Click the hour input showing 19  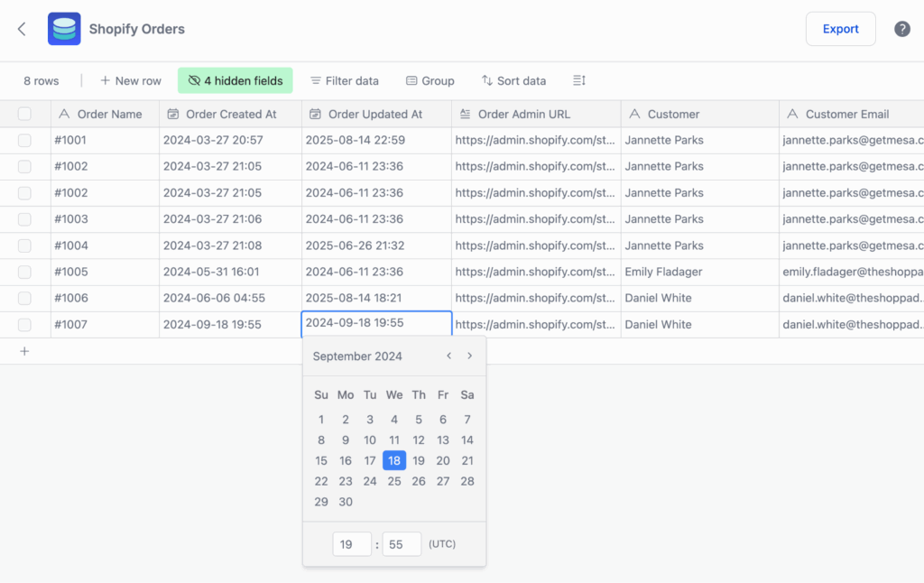(352, 544)
